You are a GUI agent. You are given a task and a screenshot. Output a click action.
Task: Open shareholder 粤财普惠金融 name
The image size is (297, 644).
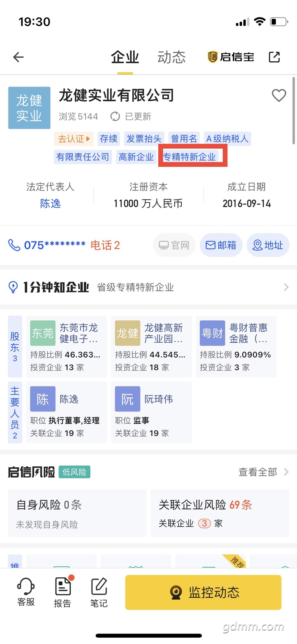tap(249, 333)
